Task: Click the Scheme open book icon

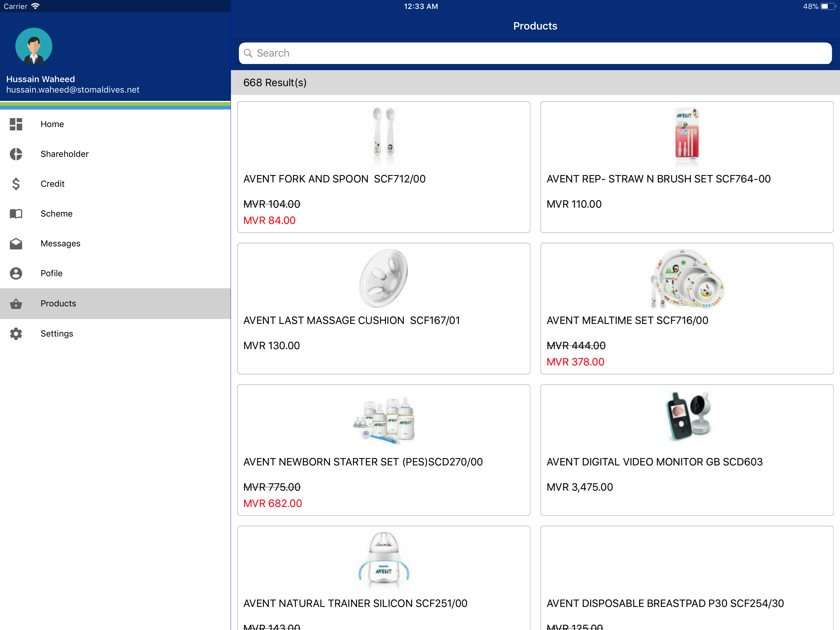Action: [16, 213]
